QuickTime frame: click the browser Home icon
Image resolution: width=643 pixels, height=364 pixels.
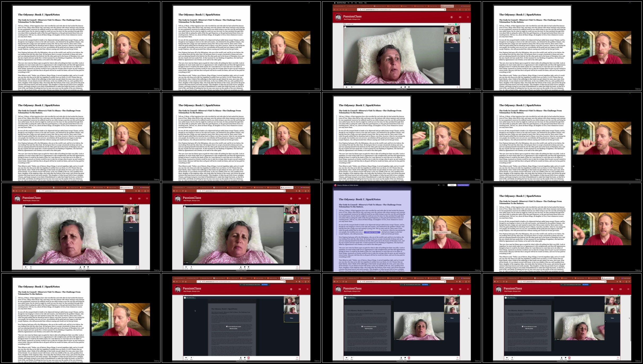pyautogui.click(x=346, y=10)
